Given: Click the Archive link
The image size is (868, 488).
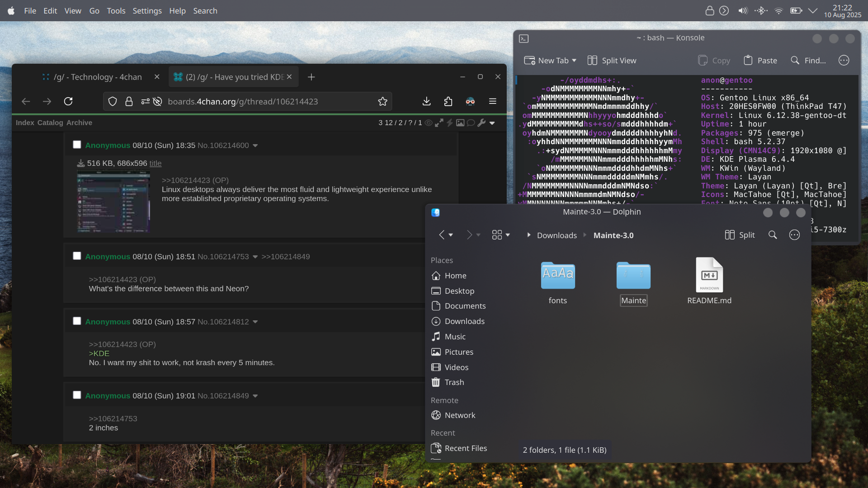Looking at the screenshot, I should pos(79,122).
